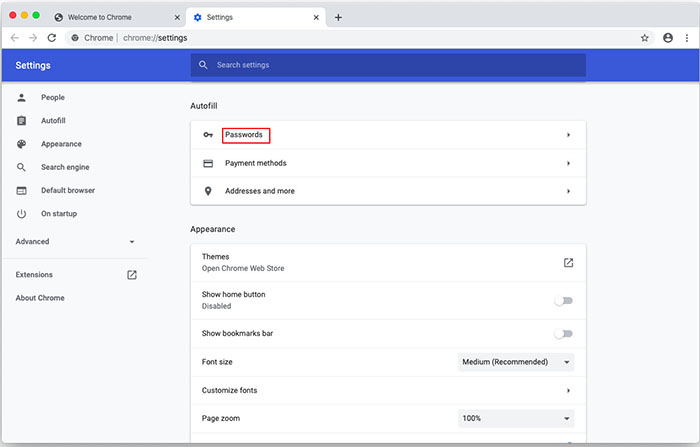700x447 pixels.
Task: Click the browser forward arrow
Action: (33, 38)
